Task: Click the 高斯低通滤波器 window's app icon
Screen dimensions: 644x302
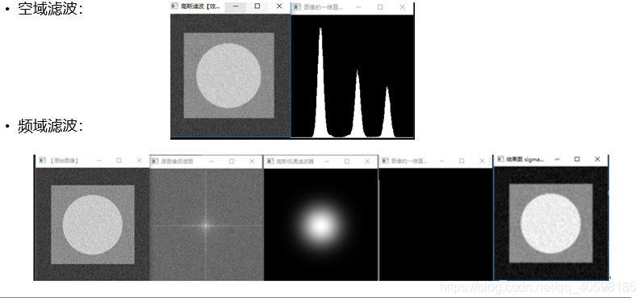Action: (x=270, y=161)
